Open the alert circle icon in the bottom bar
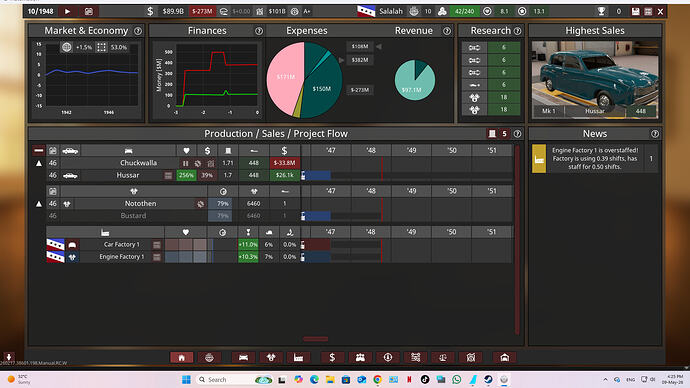 [x=388, y=357]
